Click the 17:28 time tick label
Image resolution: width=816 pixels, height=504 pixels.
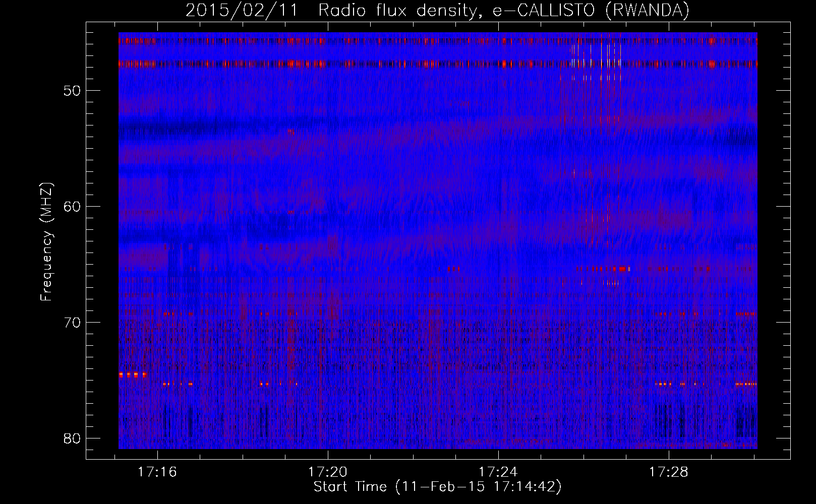pyautogui.click(x=668, y=472)
